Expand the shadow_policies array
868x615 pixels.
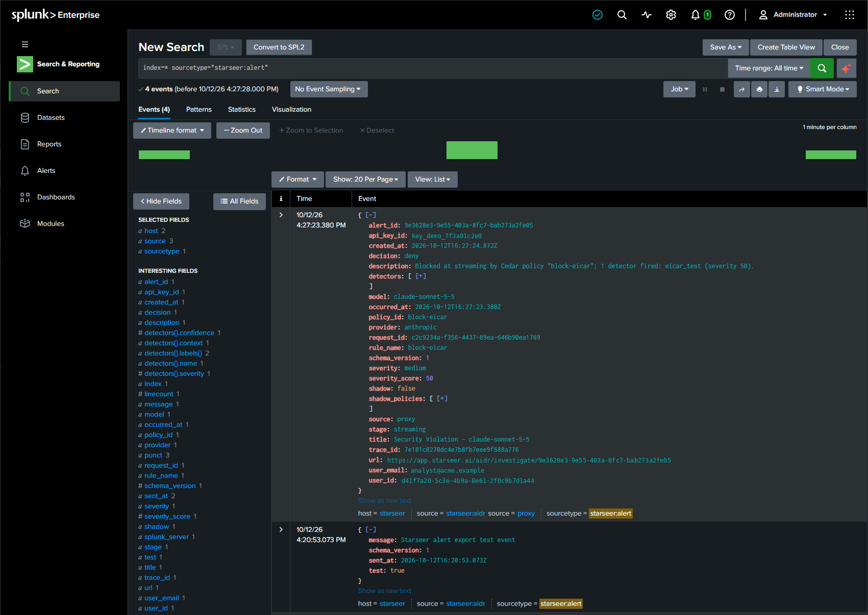point(442,399)
